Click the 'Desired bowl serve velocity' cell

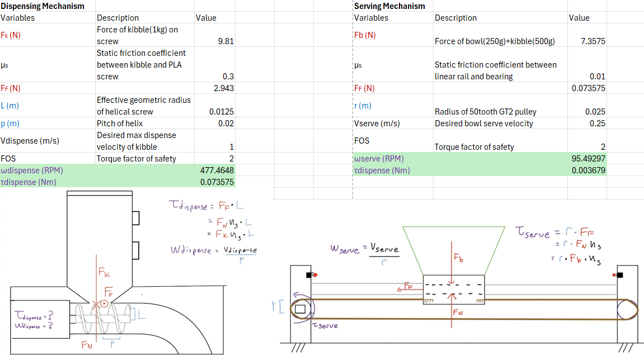click(x=500, y=124)
